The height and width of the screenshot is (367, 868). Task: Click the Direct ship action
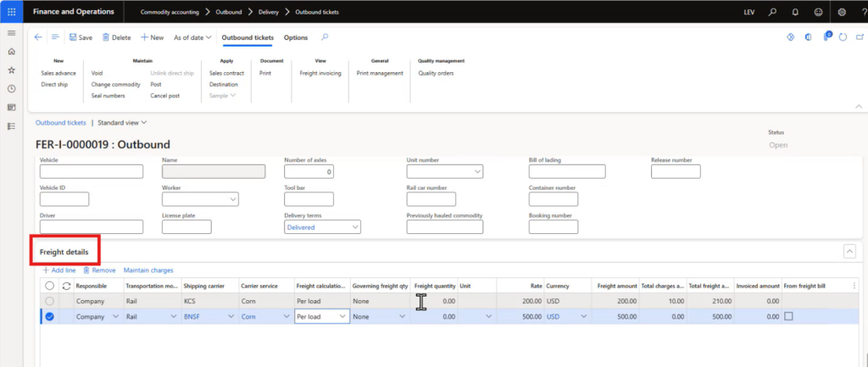pos(53,85)
